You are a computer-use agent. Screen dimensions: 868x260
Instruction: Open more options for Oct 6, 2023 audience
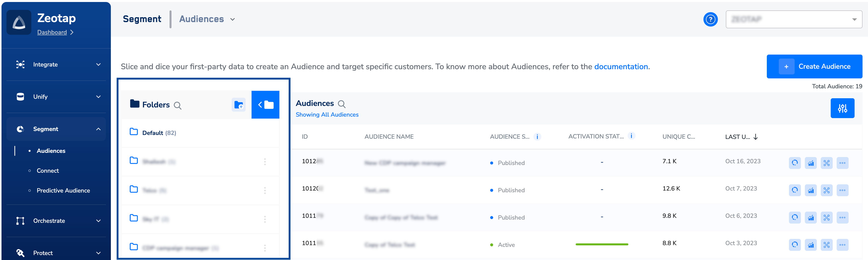842,218
